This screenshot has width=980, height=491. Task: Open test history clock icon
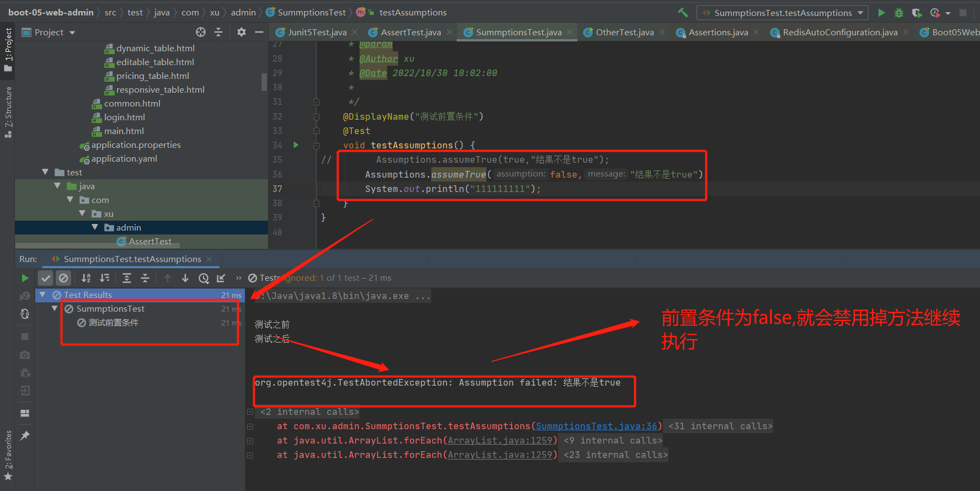204,278
